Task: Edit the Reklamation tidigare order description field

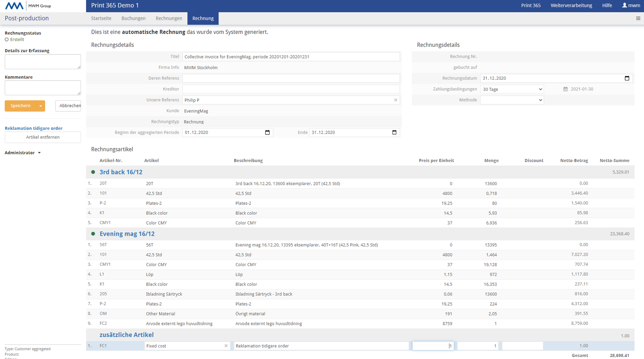Action: [321, 346]
